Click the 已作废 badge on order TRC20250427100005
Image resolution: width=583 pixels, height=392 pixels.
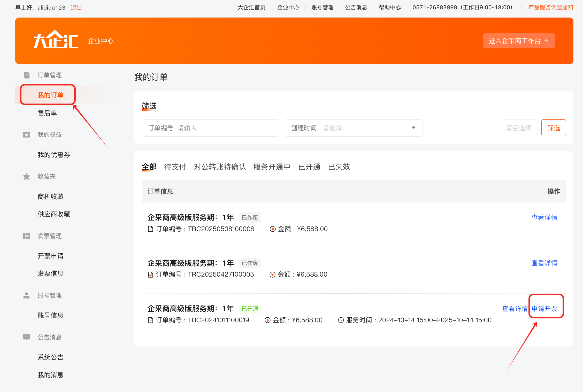[x=250, y=263]
